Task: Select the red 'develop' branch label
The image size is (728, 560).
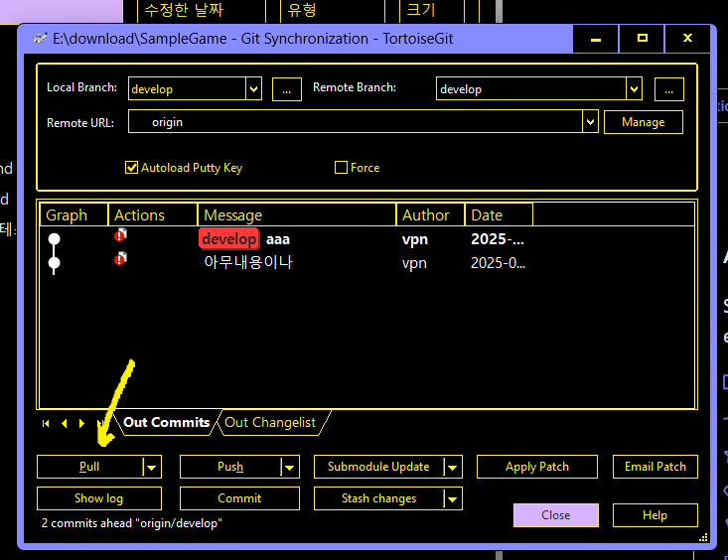Action: click(x=228, y=239)
